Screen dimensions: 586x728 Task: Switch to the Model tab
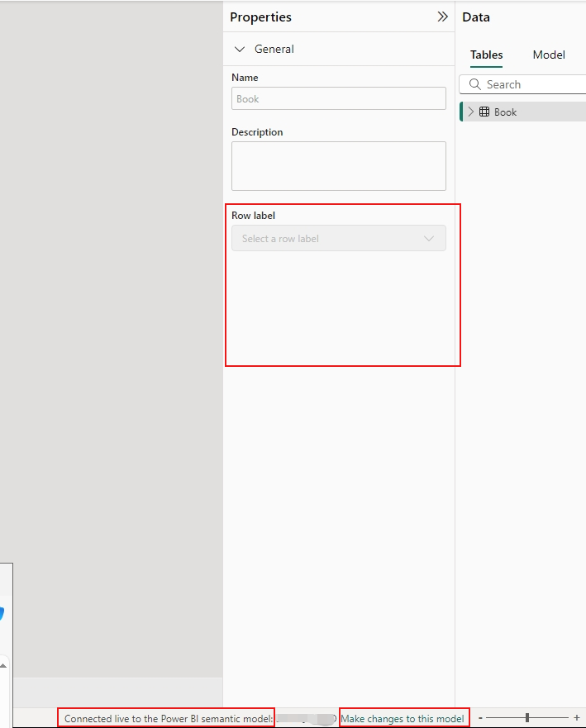point(549,55)
